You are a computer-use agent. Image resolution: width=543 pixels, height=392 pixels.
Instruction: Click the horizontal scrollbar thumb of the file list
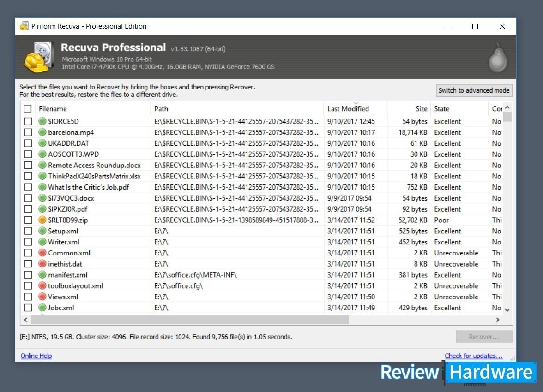tap(190, 320)
